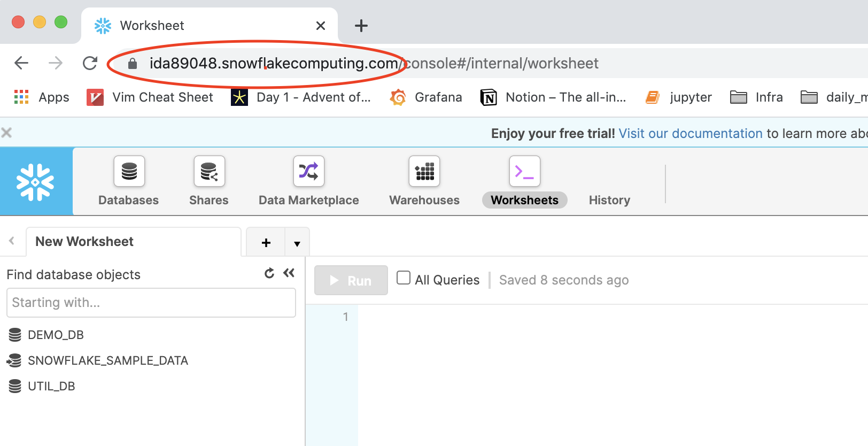
Task: Select the Databases label
Action: click(x=129, y=200)
